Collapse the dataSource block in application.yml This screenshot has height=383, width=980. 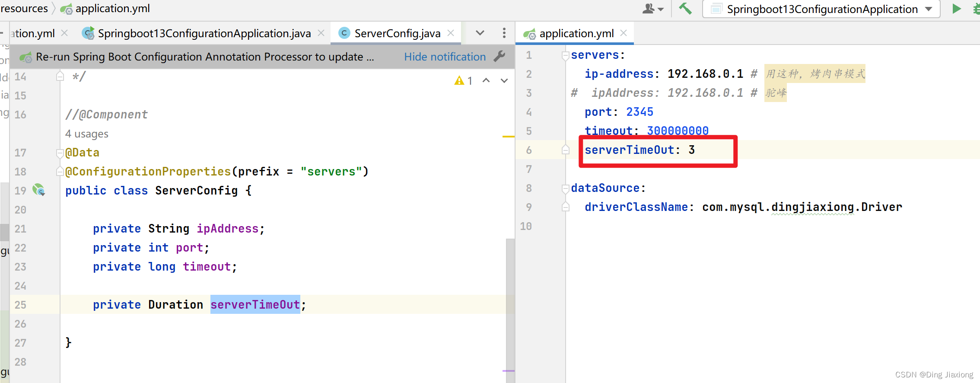tap(565, 188)
